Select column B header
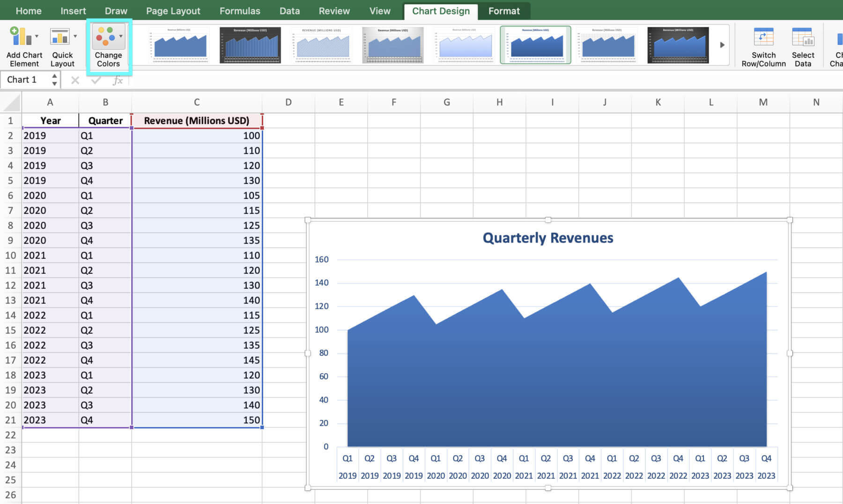This screenshot has height=504, width=843. pyautogui.click(x=105, y=102)
